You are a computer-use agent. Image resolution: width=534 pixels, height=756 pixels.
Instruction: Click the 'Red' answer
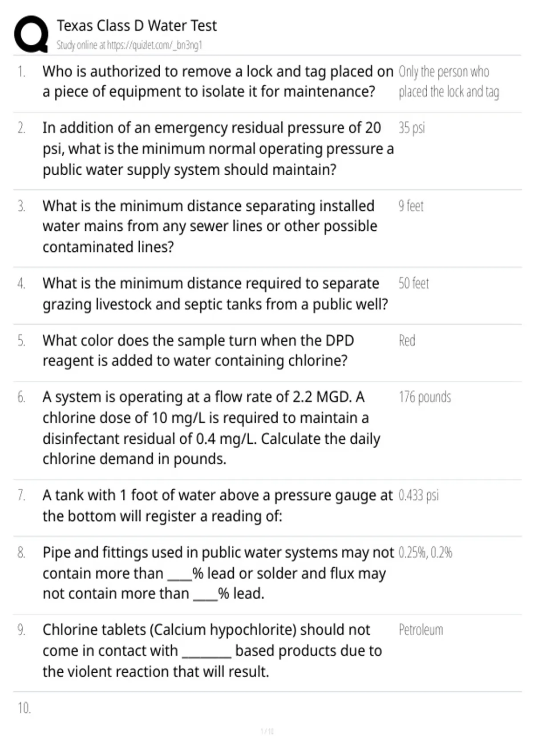(x=407, y=341)
